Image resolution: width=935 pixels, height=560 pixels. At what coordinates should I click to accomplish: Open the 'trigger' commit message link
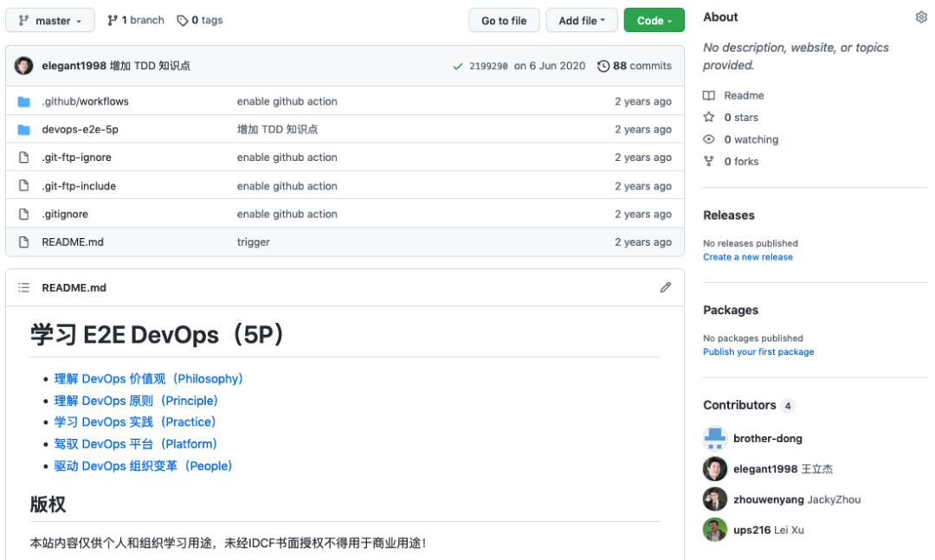[254, 242]
